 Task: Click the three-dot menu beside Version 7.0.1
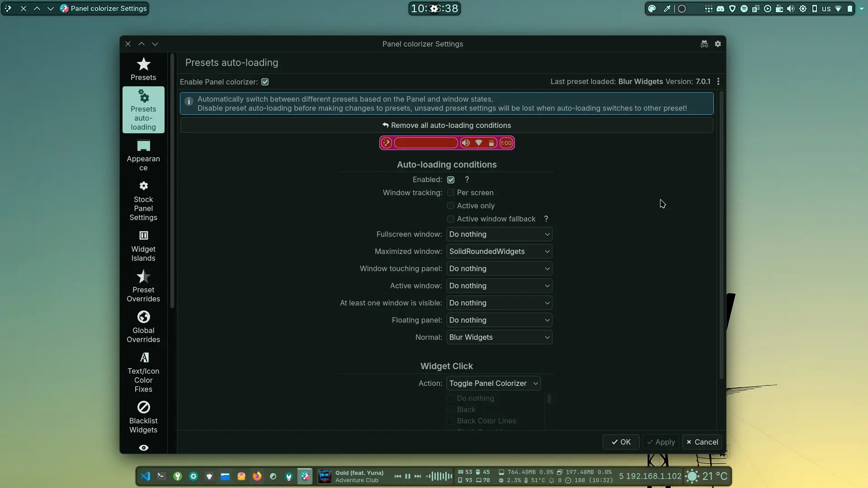[x=718, y=82]
